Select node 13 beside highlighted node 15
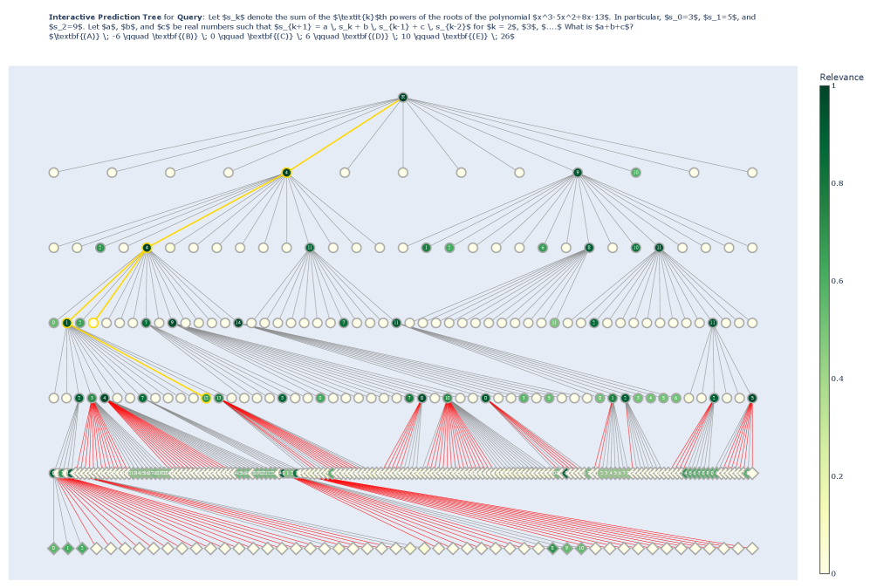The image size is (870, 588). tap(219, 399)
